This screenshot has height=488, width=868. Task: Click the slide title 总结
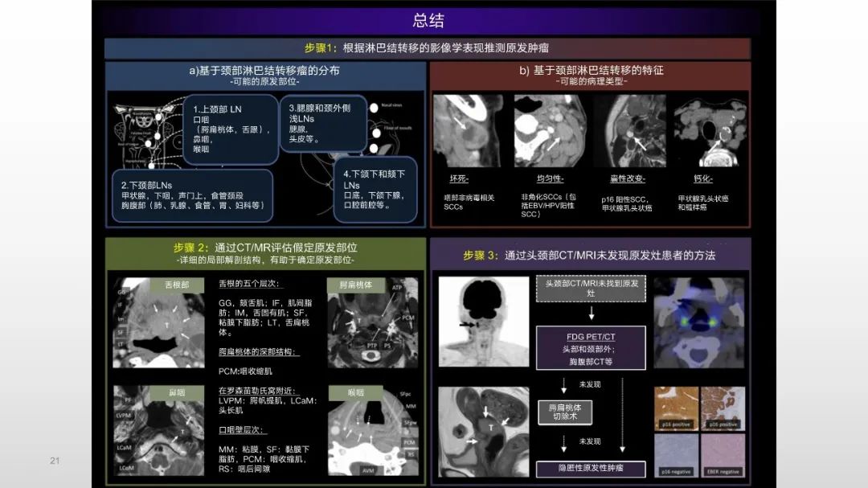[x=428, y=20]
